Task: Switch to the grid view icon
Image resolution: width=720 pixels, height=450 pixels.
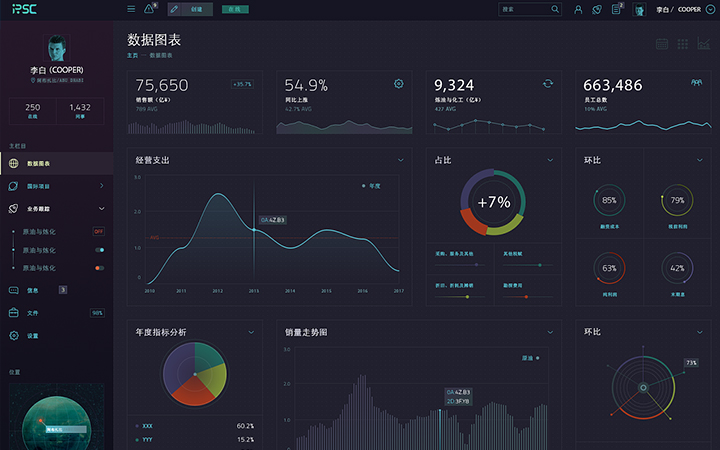Action: click(683, 44)
